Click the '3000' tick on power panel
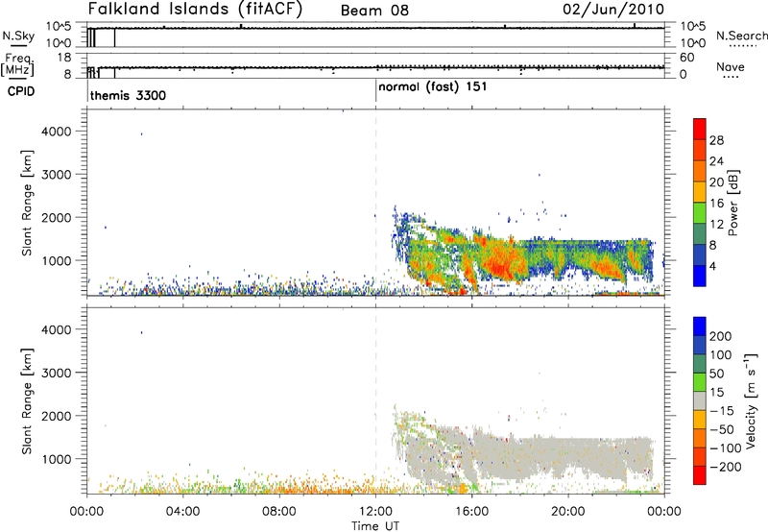The height and width of the screenshot is (532, 768). 57,175
